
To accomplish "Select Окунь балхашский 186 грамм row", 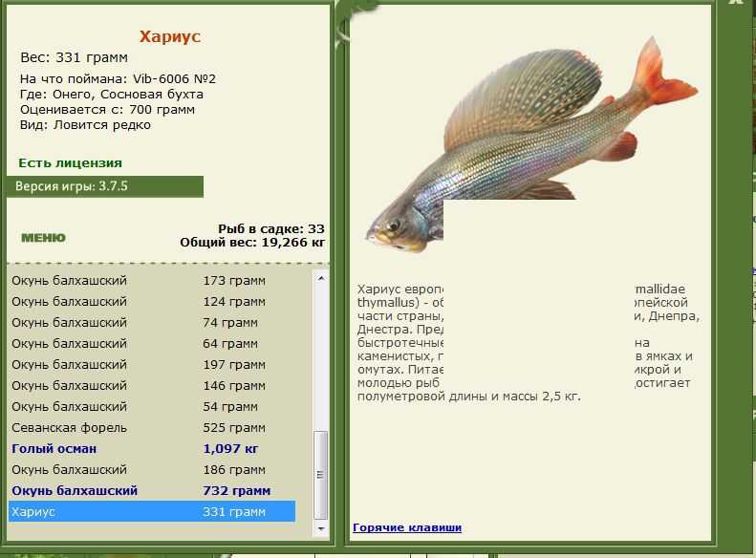I will (152, 470).
